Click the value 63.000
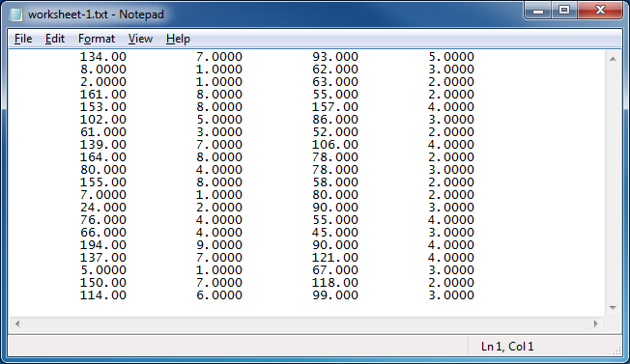Image resolution: width=630 pixels, height=364 pixels. pos(335,81)
